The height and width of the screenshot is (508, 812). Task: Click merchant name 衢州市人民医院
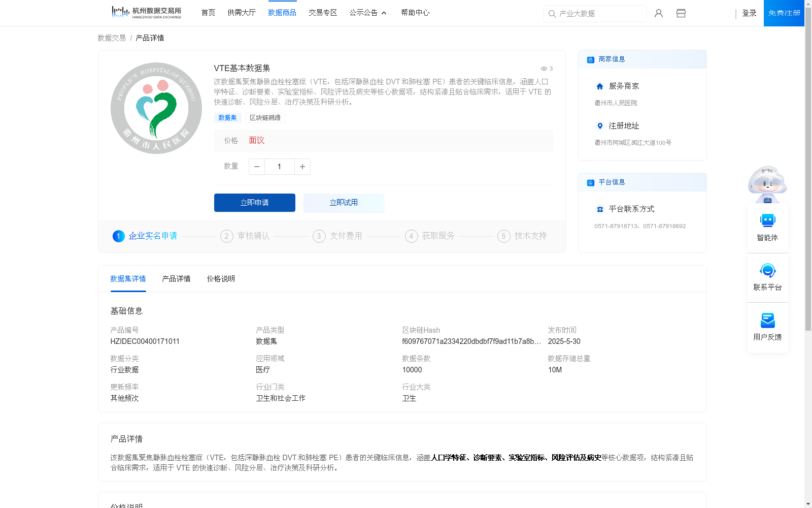(616, 103)
